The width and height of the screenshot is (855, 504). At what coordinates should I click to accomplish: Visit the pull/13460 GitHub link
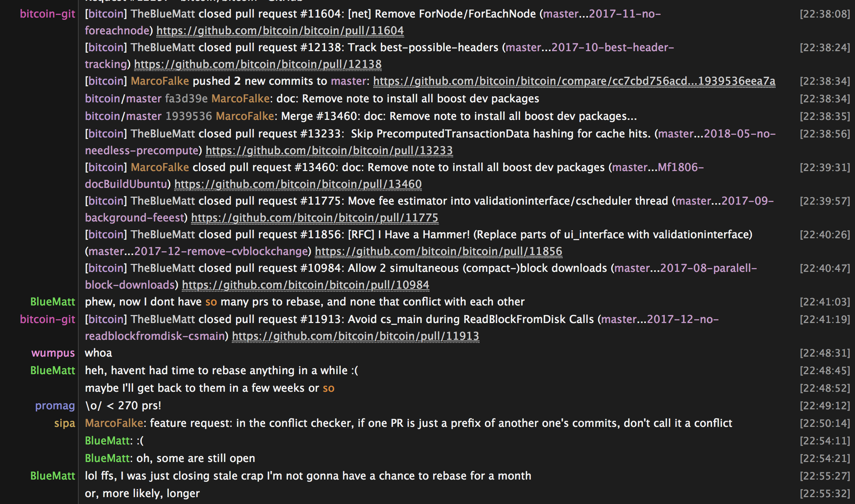click(298, 184)
